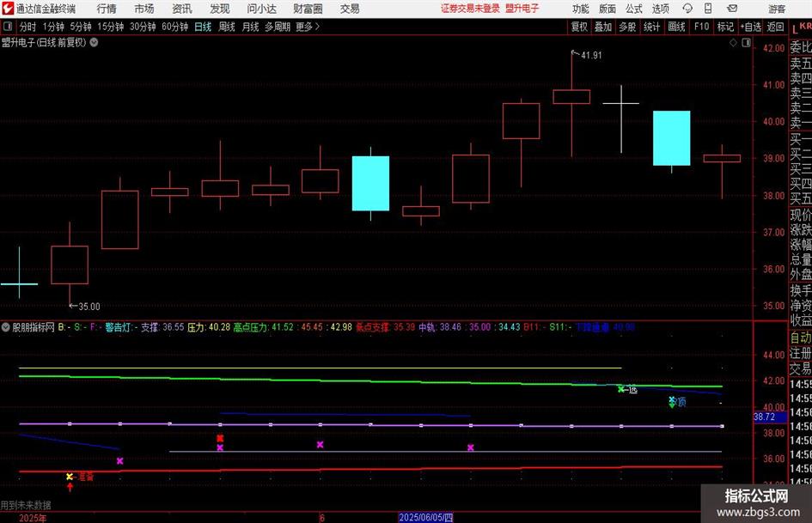Click the green 逃 cross marker
812x523 pixels.
[x=621, y=389]
